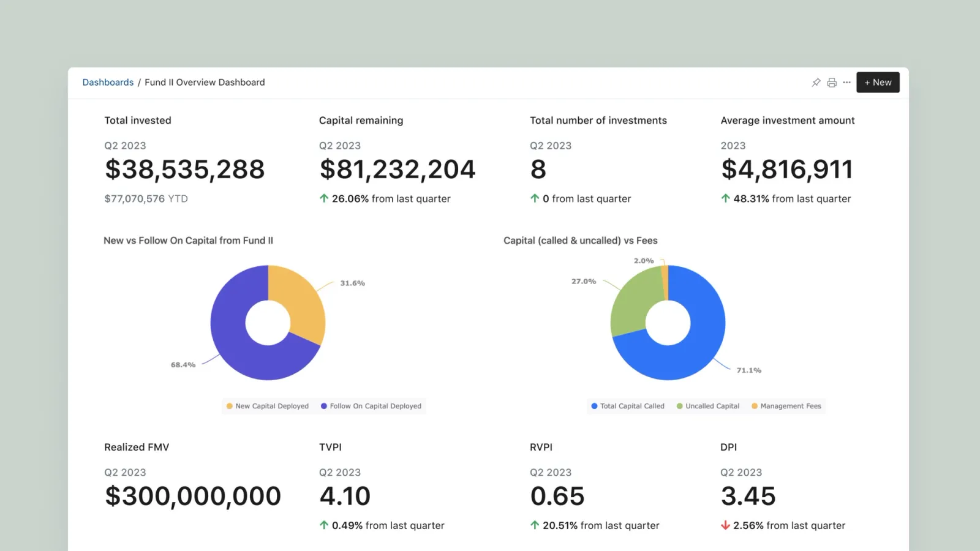Open the three-dot more options menu

tap(846, 82)
